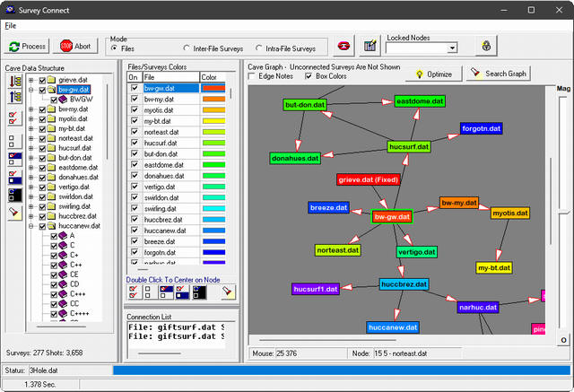574x392 pixels.
Task: Click the black invert-checks icon in Cave Data Structure's vertical toolbar
Action: (x=14, y=195)
